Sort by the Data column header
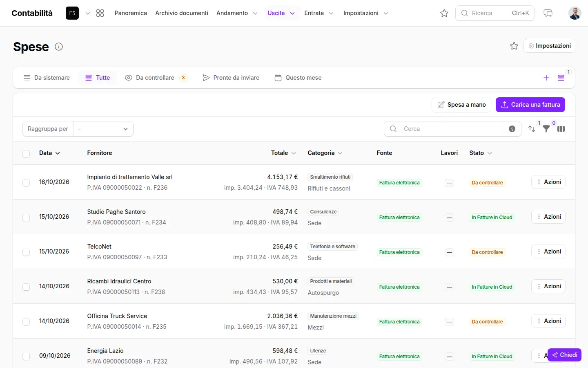The width and height of the screenshot is (588, 368). [49, 153]
